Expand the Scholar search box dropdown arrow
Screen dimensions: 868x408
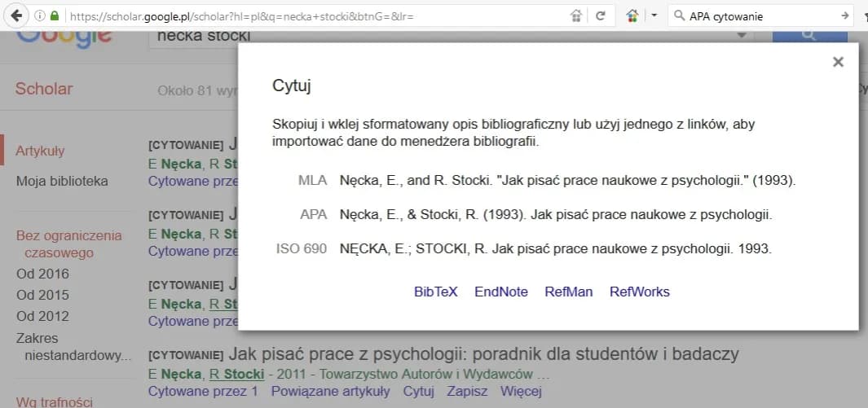(742, 36)
